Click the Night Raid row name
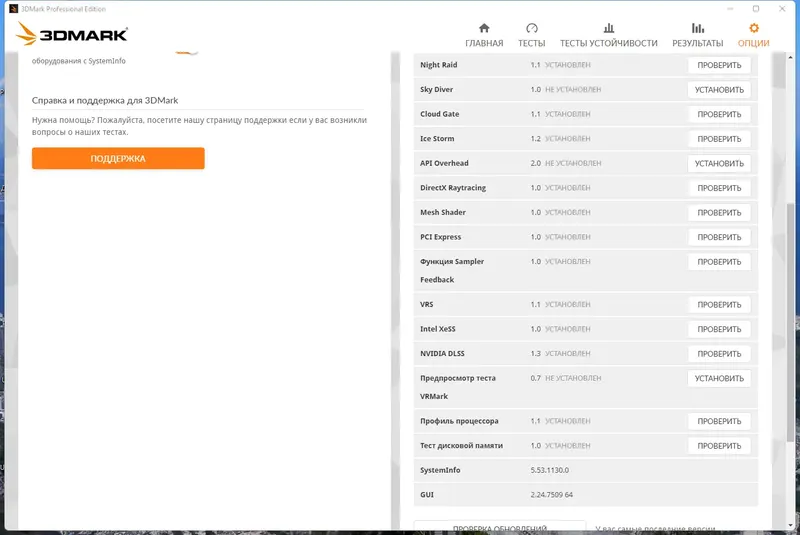 438,65
